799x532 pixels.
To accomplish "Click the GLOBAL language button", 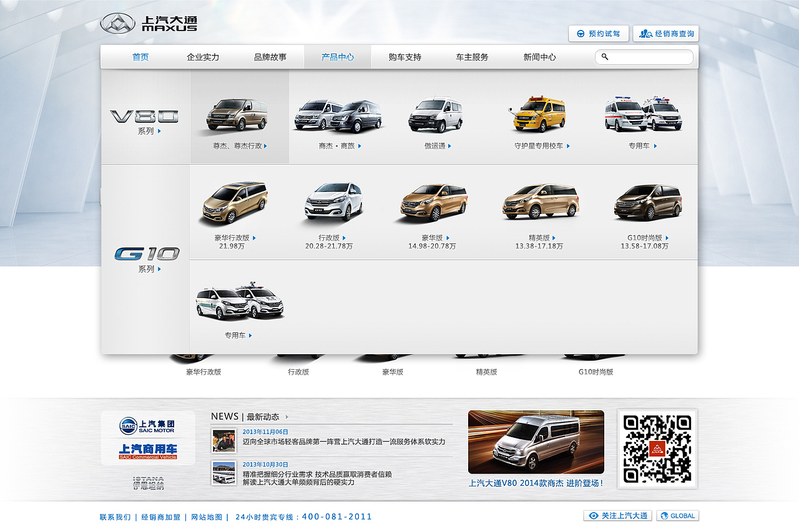I will [x=678, y=516].
